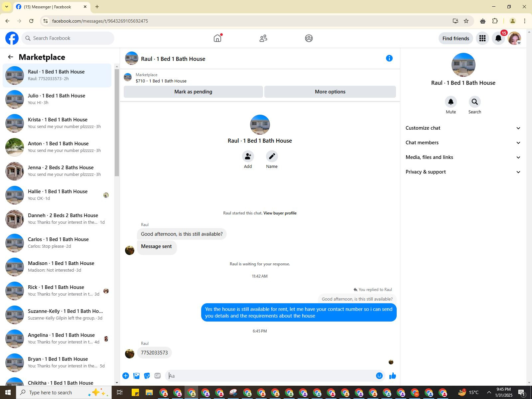Open Bryan 1 Bed 1 Bath House chat

(57, 362)
